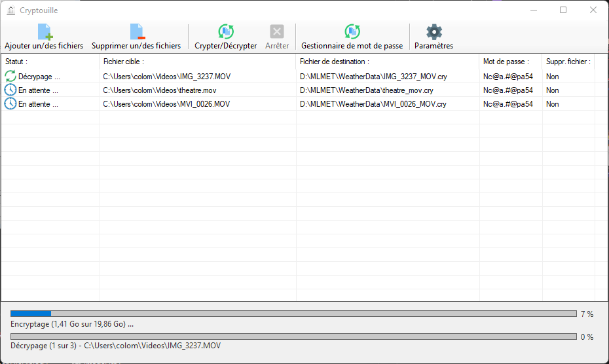The width and height of the screenshot is (609, 364).
Task: Open the Paramètres gear icon
Action: click(434, 32)
